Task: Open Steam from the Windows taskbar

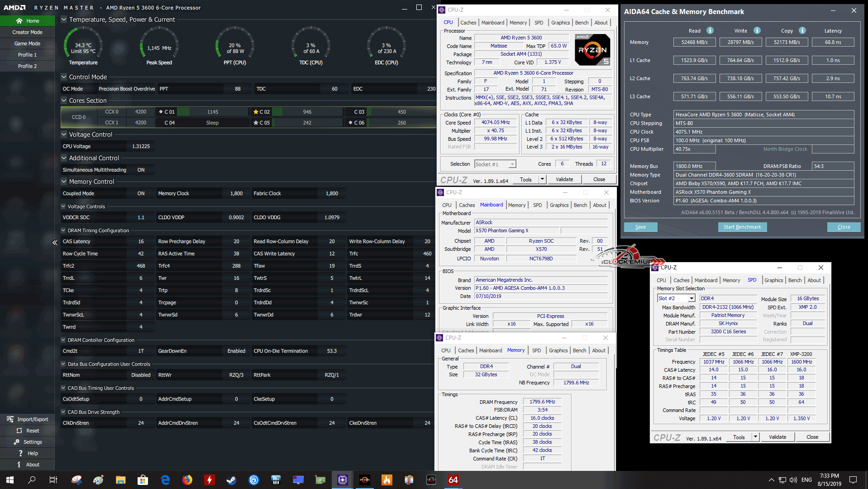Action: coord(231,480)
